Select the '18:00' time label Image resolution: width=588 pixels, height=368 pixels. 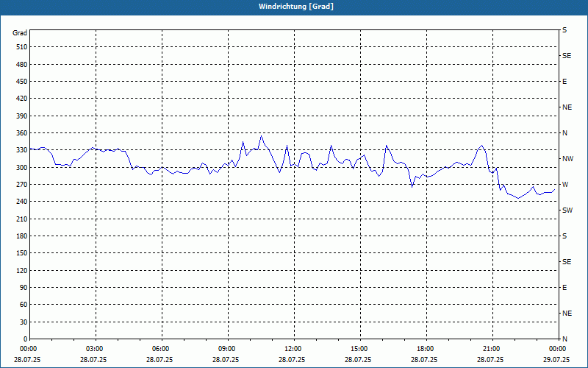pyautogui.click(x=426, y=349)
